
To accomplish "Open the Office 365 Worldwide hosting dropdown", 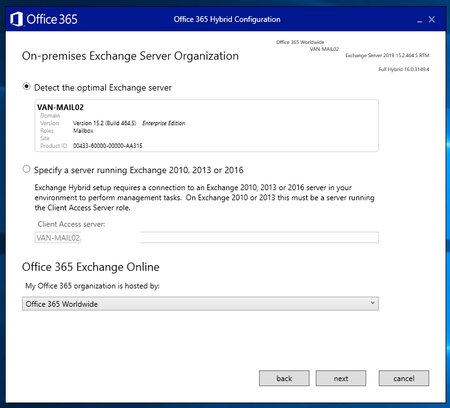I will pyautogui.click(x=200, y=304).
